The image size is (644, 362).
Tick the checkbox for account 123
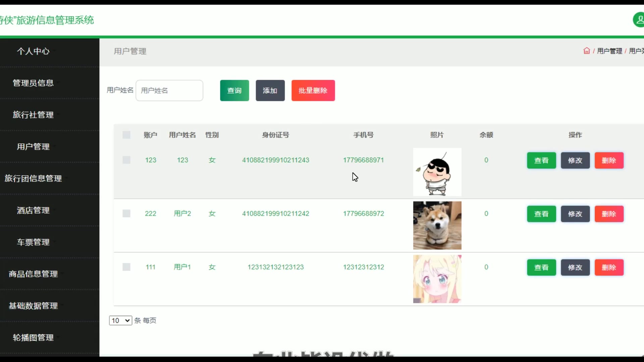[x=126, y=160]
